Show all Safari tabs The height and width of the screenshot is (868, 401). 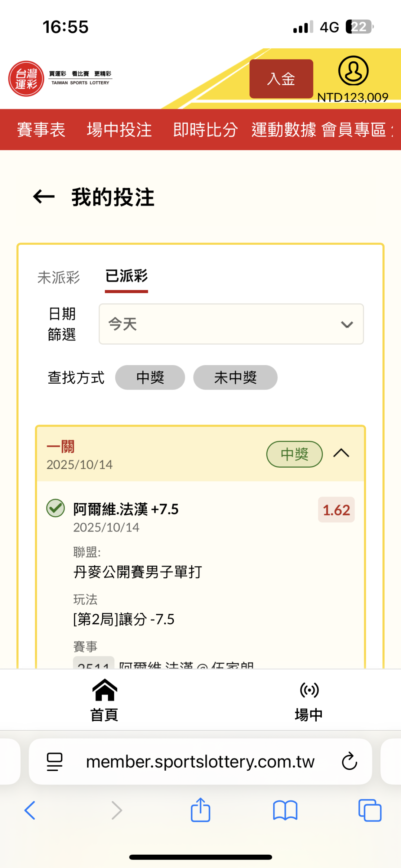click(x=370, y=810)
